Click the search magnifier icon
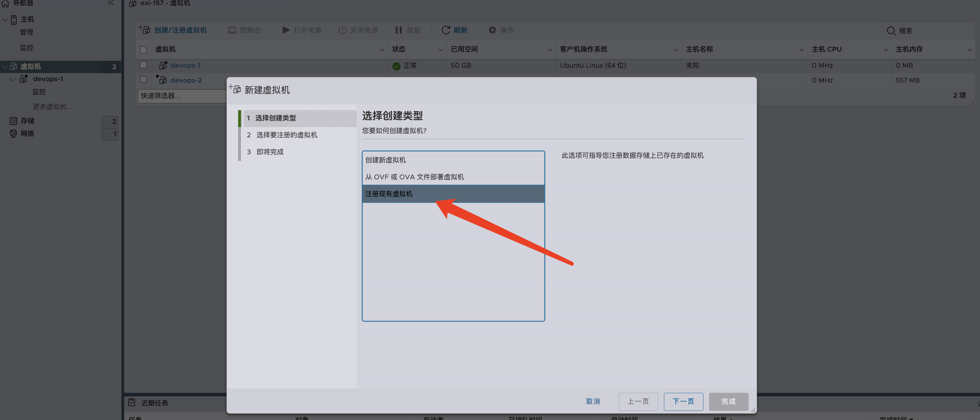This screenshot has height=420, width=980. [891, 31]
